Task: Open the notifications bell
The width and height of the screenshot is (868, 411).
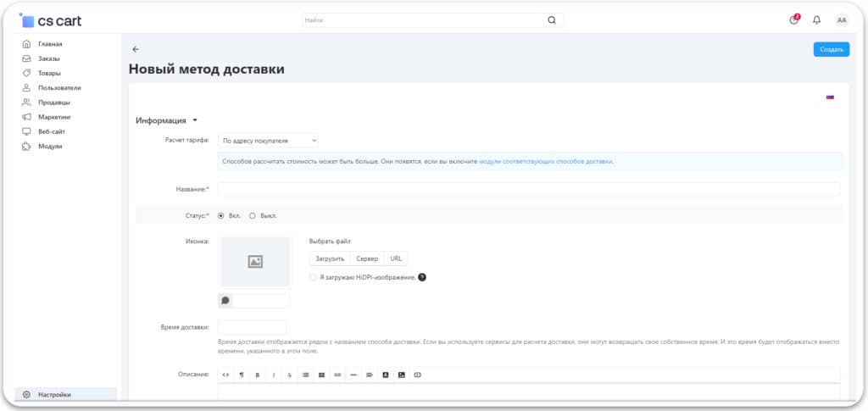Action: (x=816, y=20)
